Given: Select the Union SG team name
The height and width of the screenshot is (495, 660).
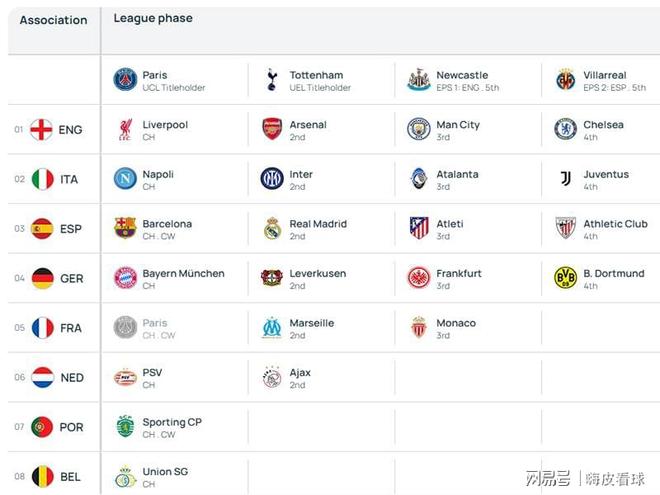Looking at the screenshot, I should tap(165, 472).
